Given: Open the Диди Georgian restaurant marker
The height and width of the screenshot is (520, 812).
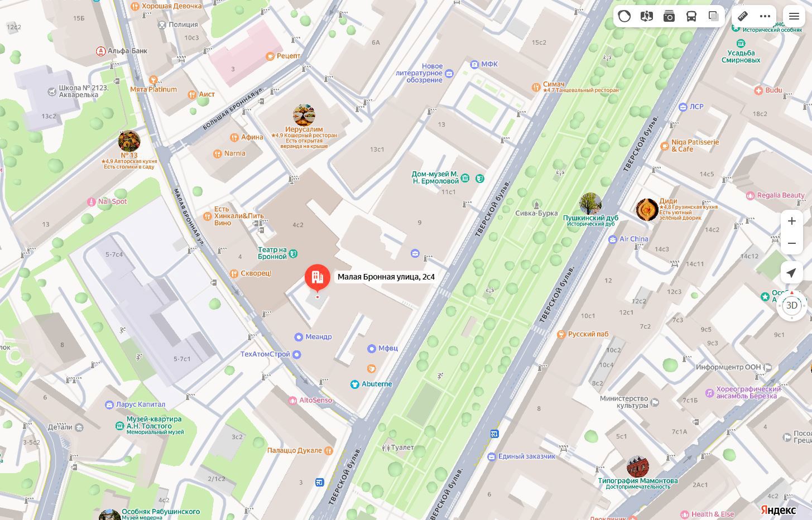Looking at the screenshot, I should 647,210.
